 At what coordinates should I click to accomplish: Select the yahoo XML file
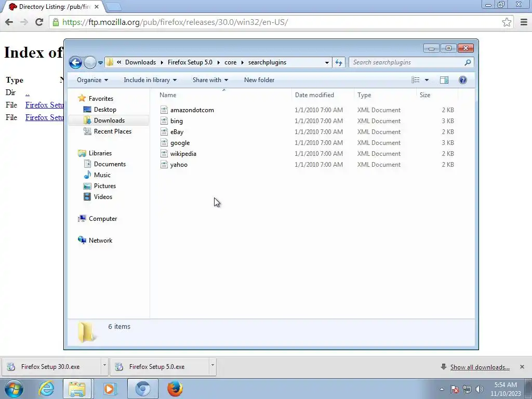coord(307,165)
